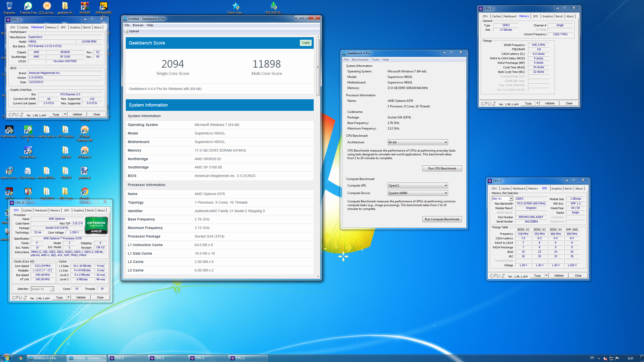Open the 1111.pcma desktop icon
The height and width of the screenshot is (362, 644).
[47, 8]
